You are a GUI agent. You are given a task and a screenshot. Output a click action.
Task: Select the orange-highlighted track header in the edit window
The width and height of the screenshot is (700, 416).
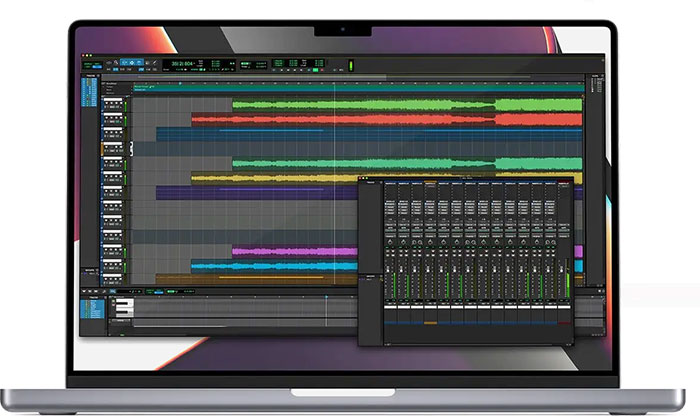[112, 149]
